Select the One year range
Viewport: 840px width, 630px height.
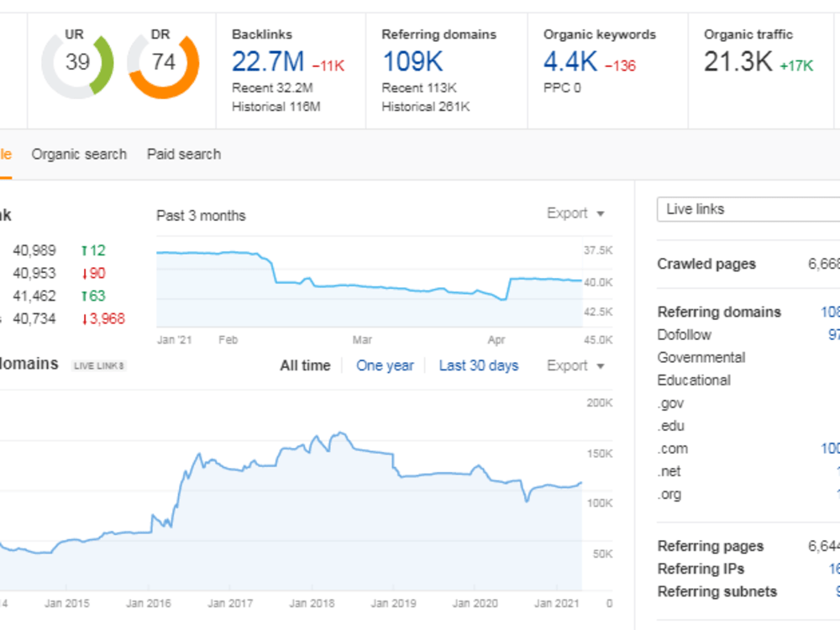(x=386, y=366)
